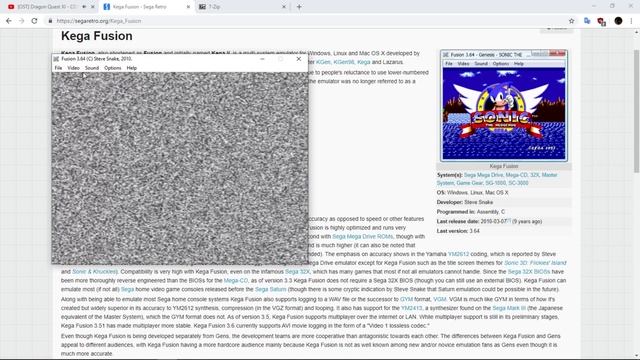
Task: Click the page vertical scrollbar thumb
Action: [636, 110]
